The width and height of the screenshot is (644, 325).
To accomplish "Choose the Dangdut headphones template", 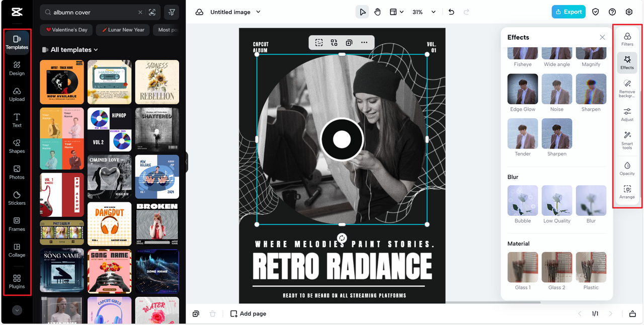I will click(109, 224).
